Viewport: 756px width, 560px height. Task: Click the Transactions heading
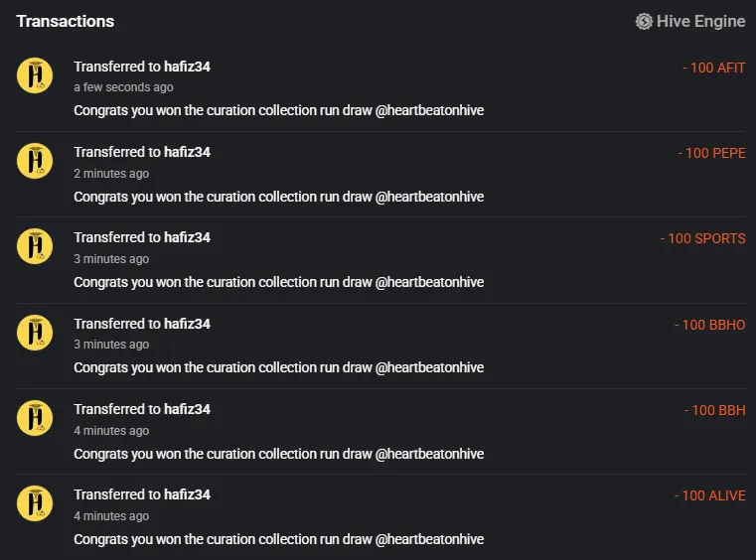[66, 21]
